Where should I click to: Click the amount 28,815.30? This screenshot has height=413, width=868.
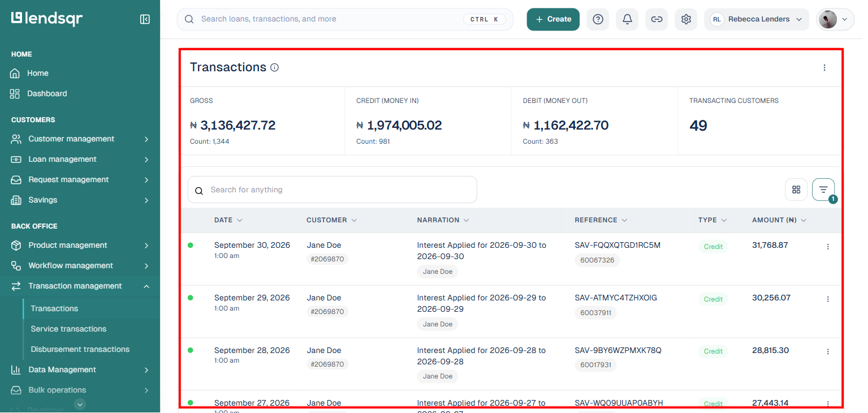click(x=770, y=350)
